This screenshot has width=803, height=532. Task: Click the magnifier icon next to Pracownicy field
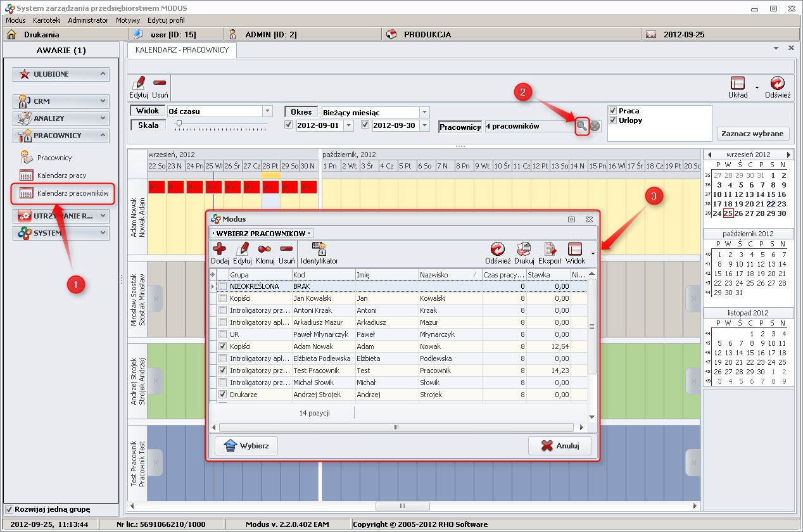pos(581,126)
